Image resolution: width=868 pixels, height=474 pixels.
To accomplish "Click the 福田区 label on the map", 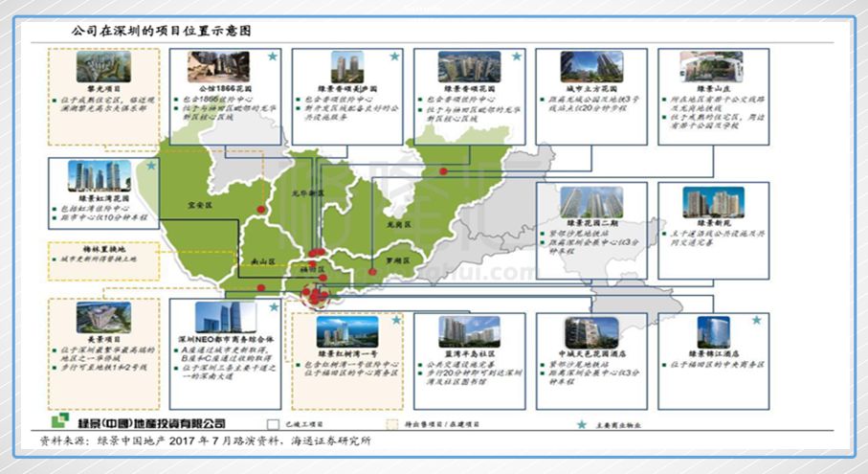I will 313,270.
